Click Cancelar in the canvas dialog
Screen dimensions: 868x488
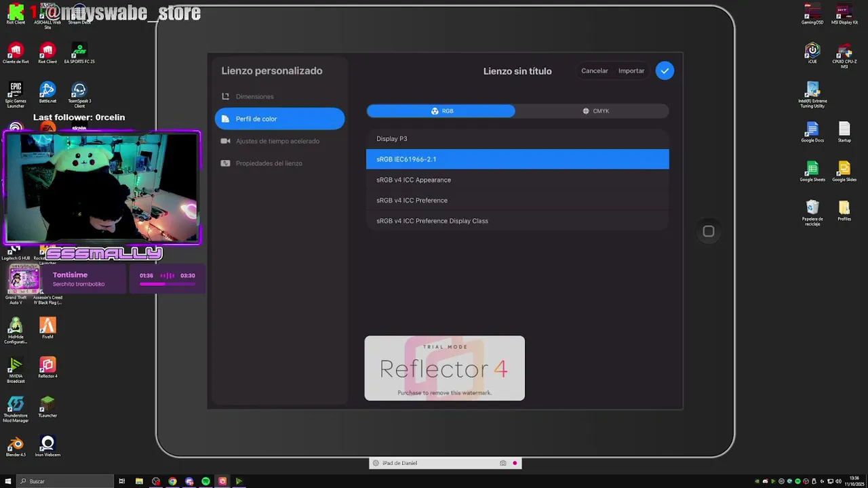point(594,70)
